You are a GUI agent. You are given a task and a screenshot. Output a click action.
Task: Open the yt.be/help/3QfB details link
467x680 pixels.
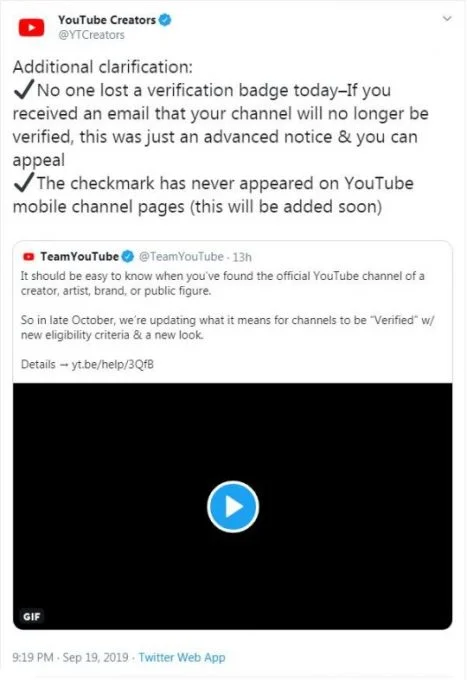[x=112, y=364]
